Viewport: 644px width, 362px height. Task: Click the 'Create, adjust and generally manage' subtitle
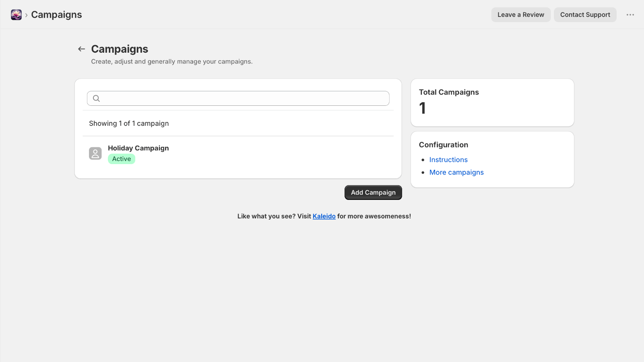172,62
